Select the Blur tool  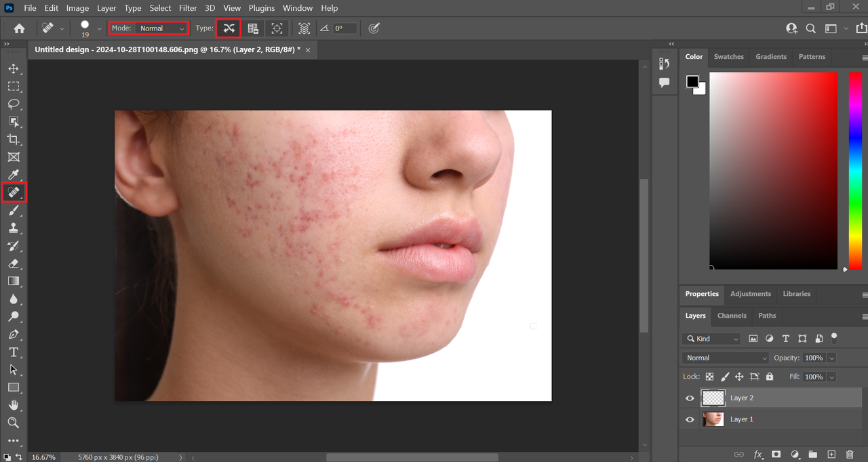14,299
